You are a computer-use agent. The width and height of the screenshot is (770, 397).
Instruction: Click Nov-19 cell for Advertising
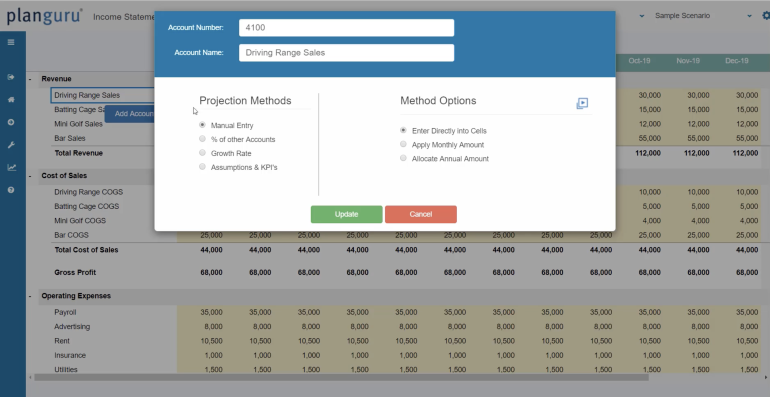tap(700, 327)
